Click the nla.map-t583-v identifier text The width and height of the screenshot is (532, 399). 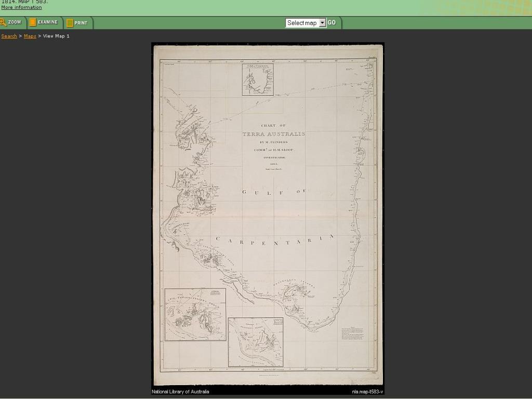[367, 392]
